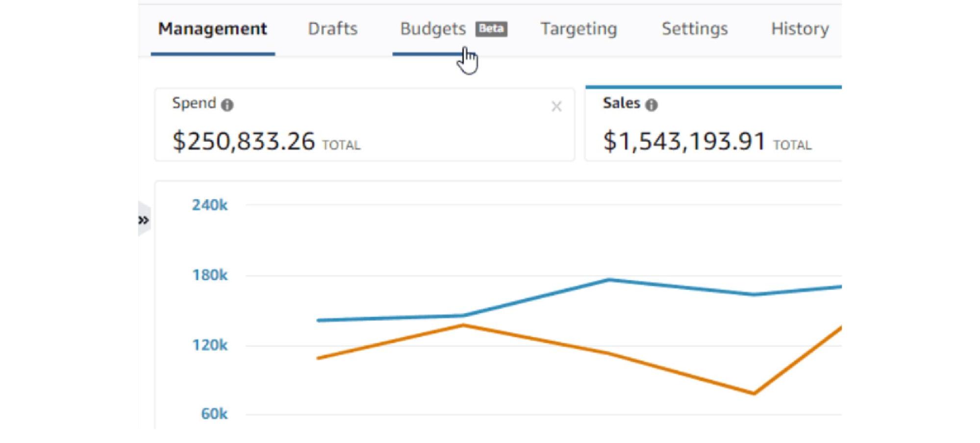Click the TOTAL label under Sales
This screenshot has width=980, height=443.
(792, 145)
